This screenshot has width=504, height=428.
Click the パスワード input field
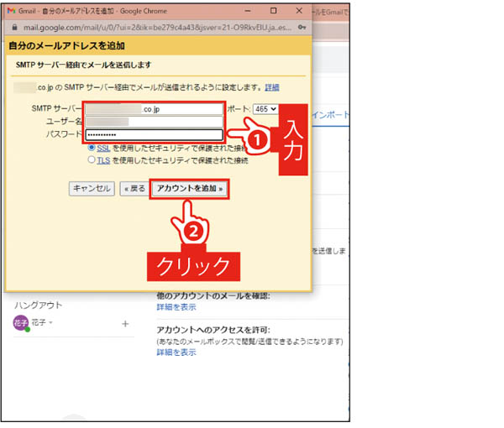click(x=153, y=134)
